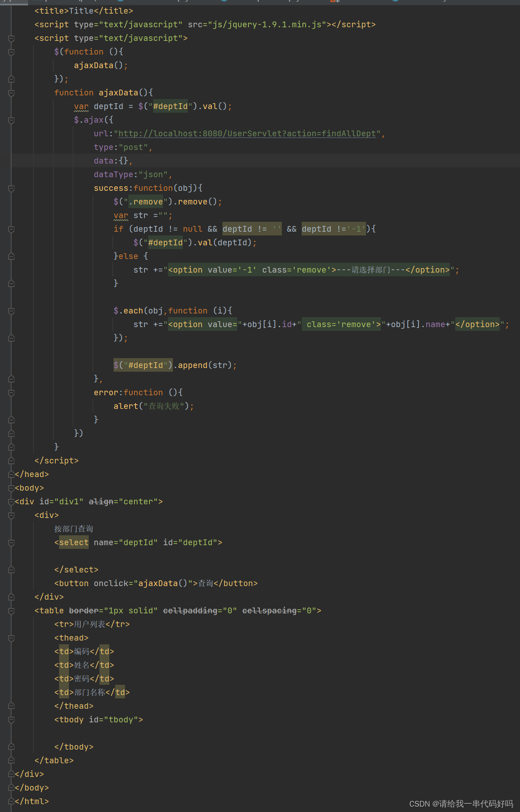520x812 pixels.
Task: Click the fold end marker at </select>
Action: tap(12, 570)
